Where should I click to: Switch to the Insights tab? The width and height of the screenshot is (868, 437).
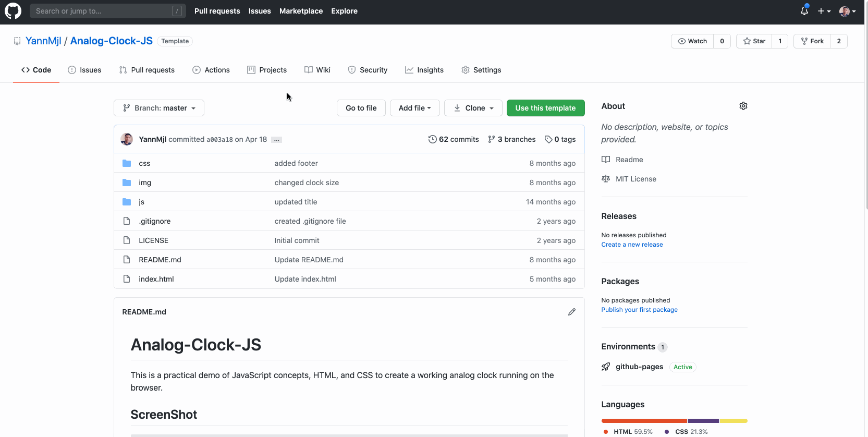click(424, 70)
